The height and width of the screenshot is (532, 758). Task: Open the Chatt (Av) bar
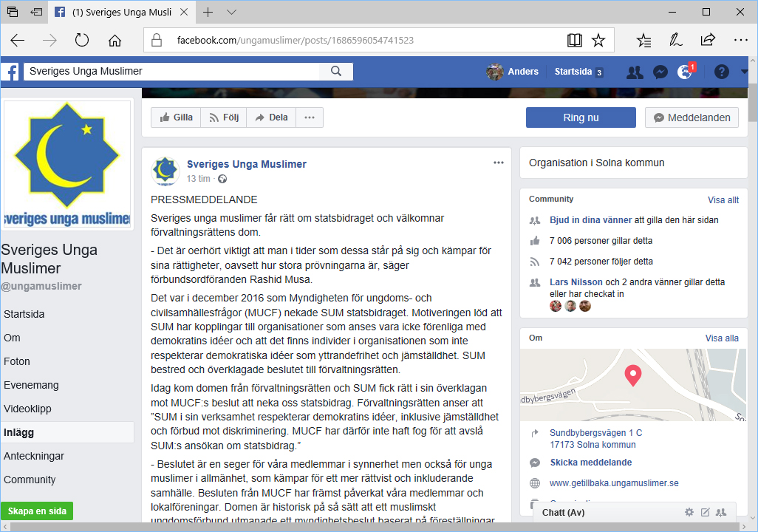pos(634,512)
